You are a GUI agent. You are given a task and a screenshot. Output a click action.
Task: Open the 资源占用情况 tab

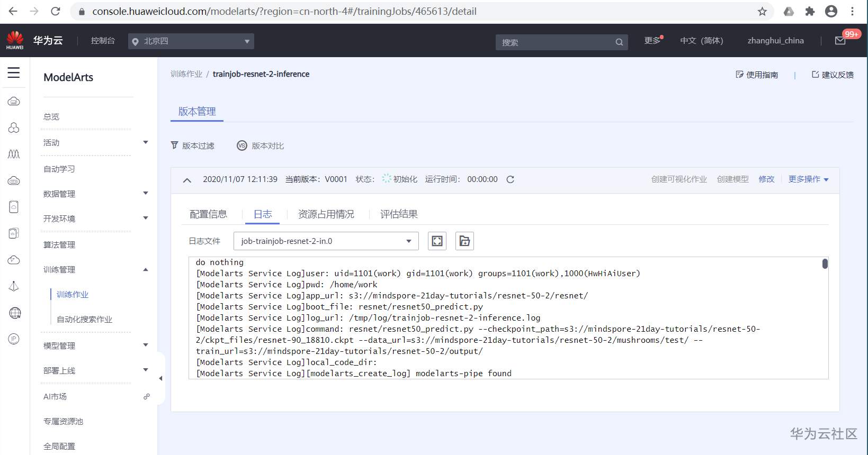326,214
